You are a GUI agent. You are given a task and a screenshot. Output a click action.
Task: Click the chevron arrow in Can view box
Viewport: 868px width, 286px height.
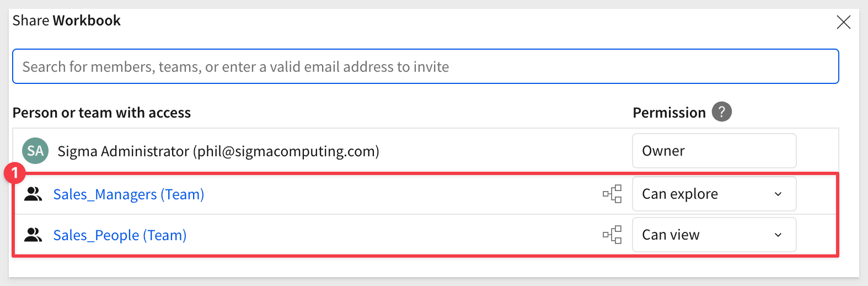click(x=778, y=235)
